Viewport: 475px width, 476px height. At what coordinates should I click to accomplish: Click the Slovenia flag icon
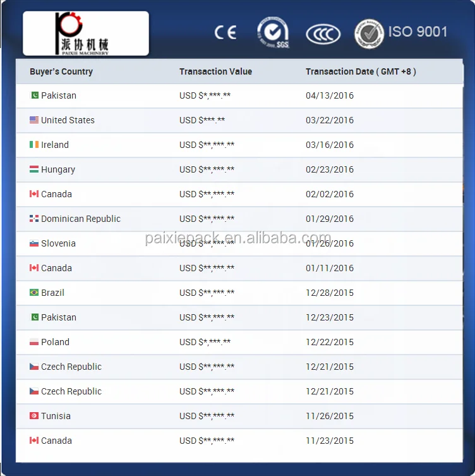(x=34, y=243)
